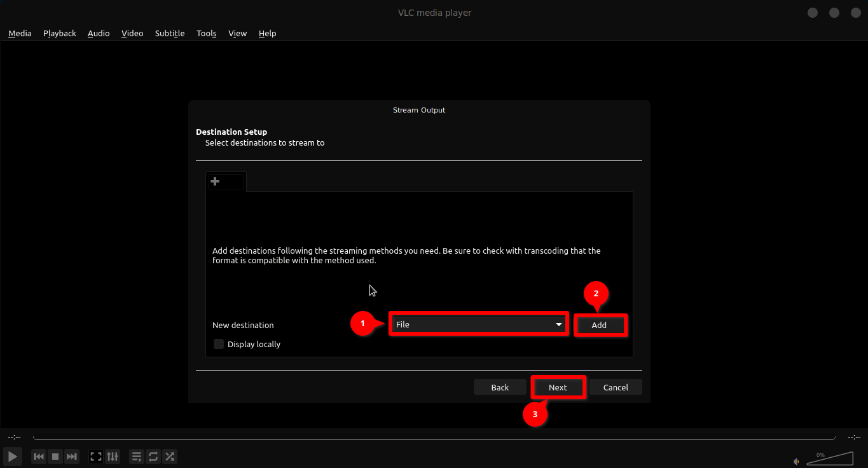Open the Tools menu
The width and height of the screenshot is (868, 468).
[x=206, y=33]
